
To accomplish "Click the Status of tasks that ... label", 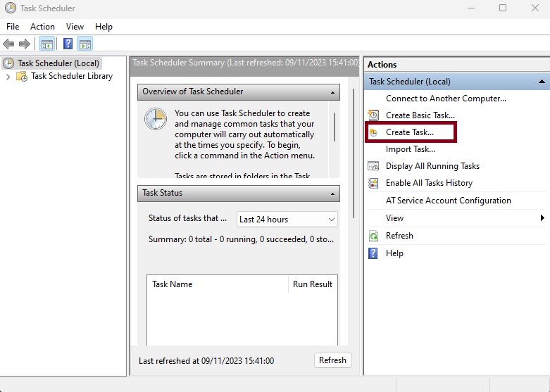I will click(x=187, y=218).
